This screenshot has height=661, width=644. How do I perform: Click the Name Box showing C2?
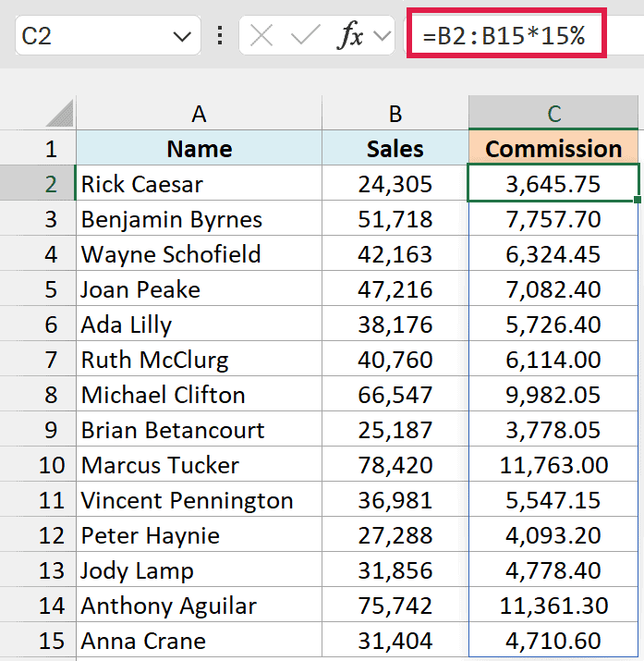(108, 35)
